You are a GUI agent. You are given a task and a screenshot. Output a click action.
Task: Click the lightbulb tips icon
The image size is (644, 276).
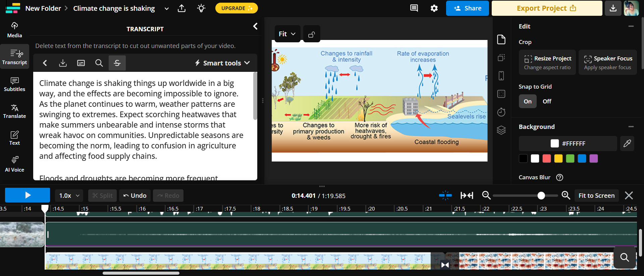pos(201,8)
